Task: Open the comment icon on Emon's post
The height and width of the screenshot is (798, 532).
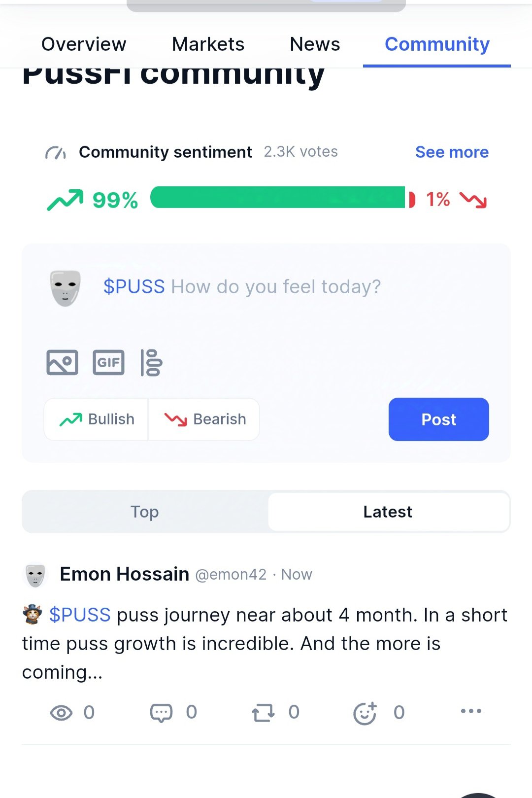Action: click(161, 713)
